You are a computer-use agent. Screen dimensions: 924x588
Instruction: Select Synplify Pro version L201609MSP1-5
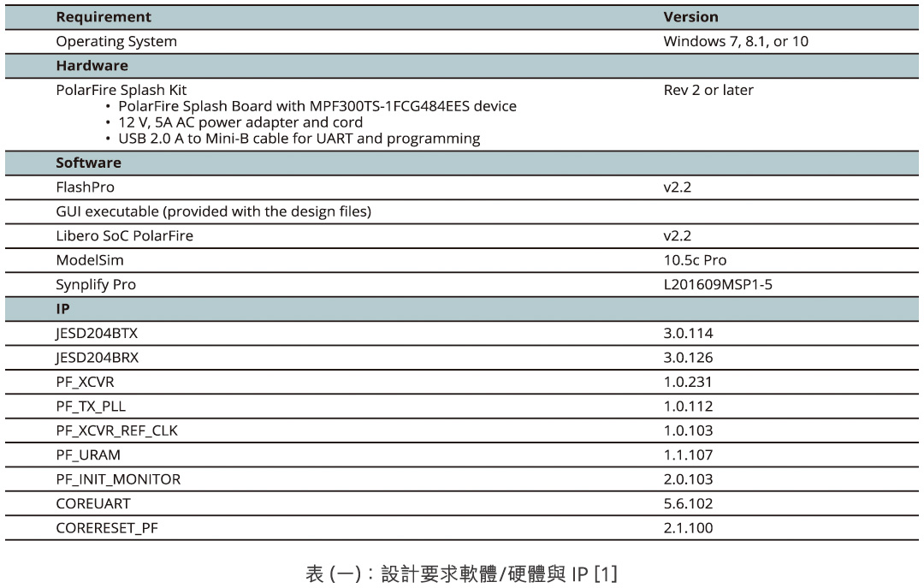[717, 284]
